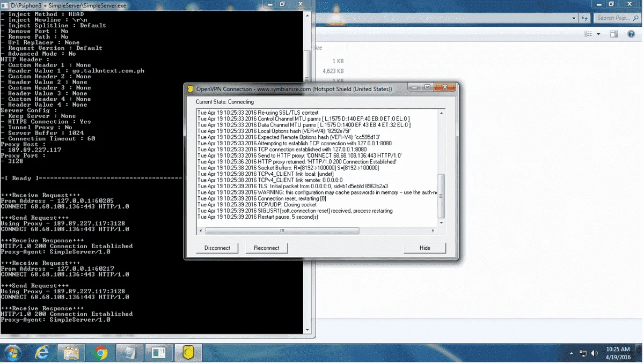This screenshot has height=364, width=644.
Task: Click console line 'Inject Method : HEAD'
Action: pos(42,14)
